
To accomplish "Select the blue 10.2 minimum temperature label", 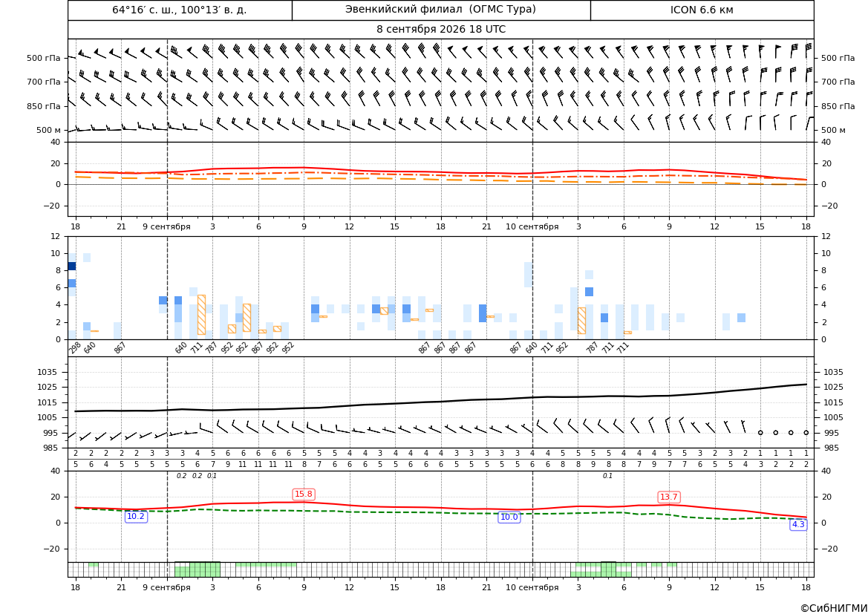I will (x=136, y=517).
